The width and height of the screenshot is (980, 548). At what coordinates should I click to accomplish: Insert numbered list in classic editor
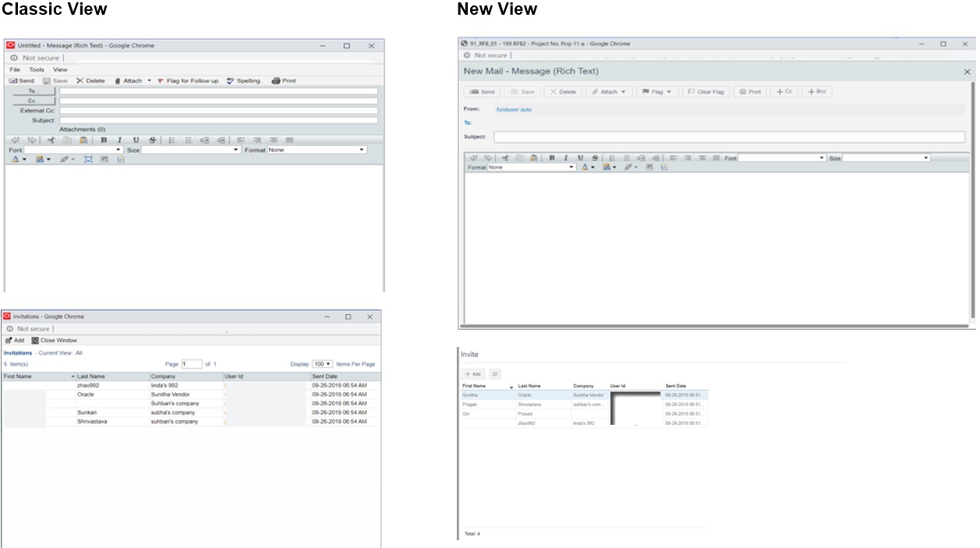(172, 140)
